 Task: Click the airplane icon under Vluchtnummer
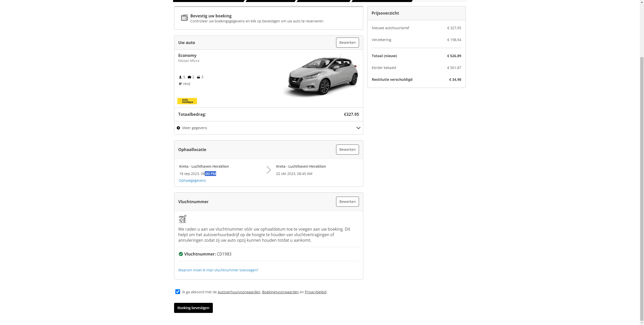(x=182, y=219)
